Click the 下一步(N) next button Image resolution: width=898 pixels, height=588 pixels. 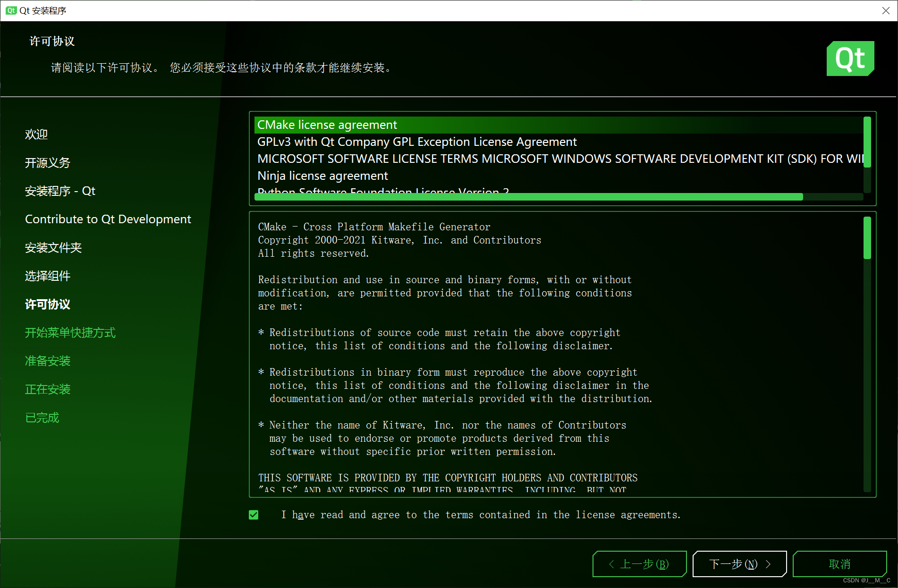pos(739,564)
